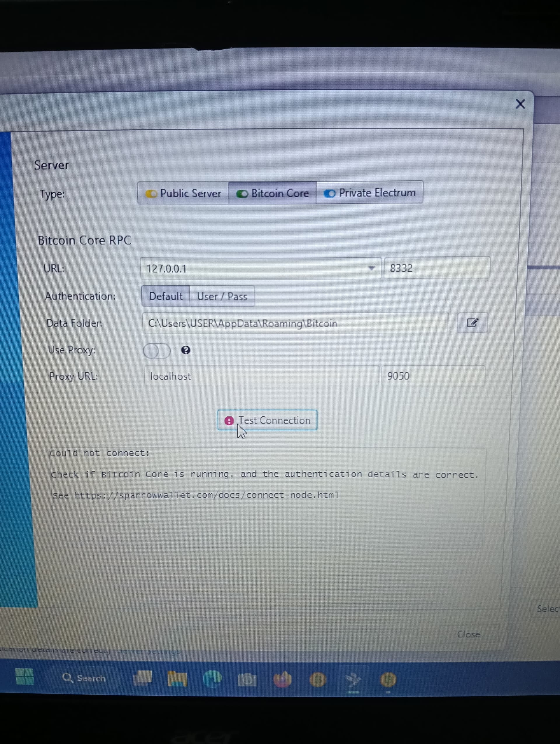Click the Close button
560x744 pixels.
[x=469, y=634]
